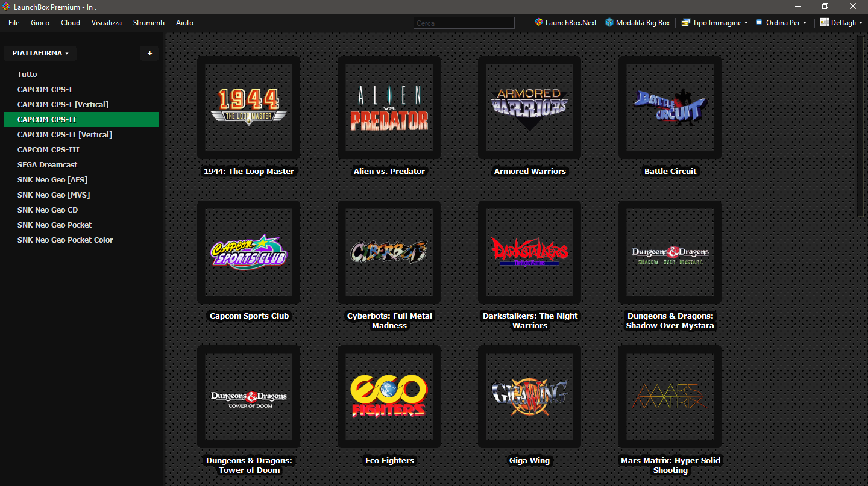Launch Modalità Big Box
868x486 pixels.
638,22
